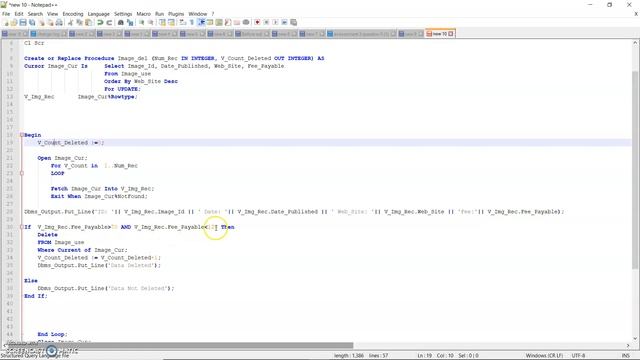Click the Save Recorded Macro icon
Image resolution: width=640 pixels, height=360 pixels.
(293, 22)
